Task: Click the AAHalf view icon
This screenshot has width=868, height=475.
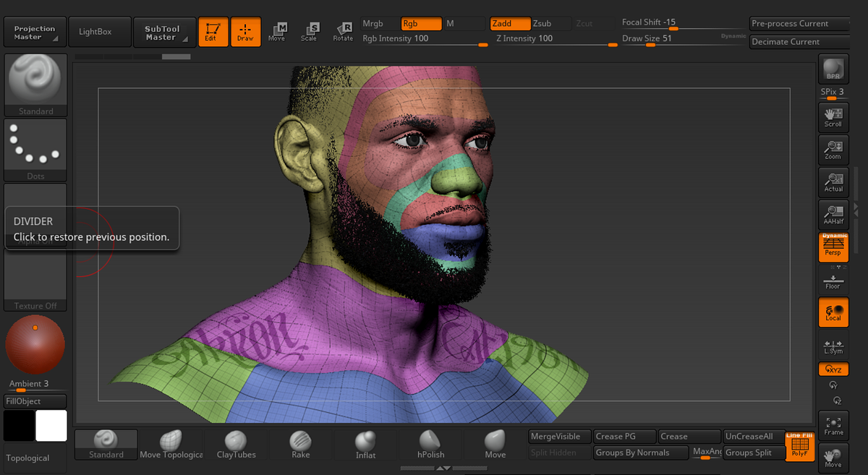Action: 833,215
